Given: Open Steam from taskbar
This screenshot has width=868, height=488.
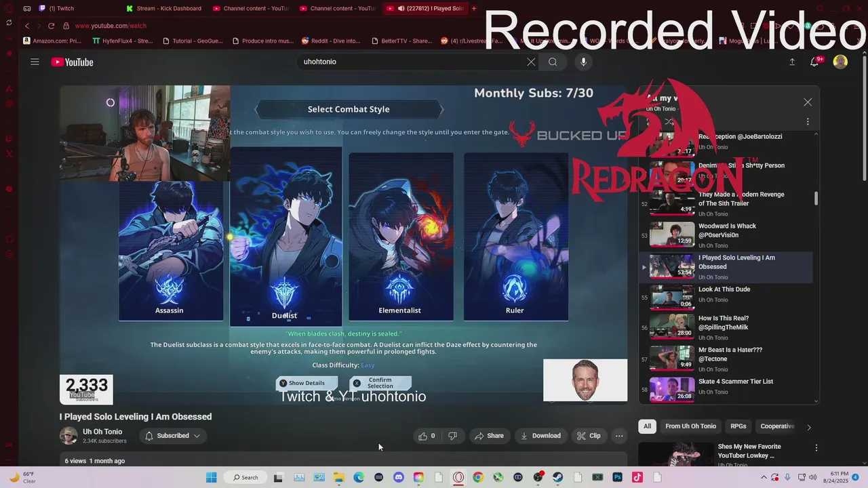Looking at the screenshot, I should tap(557, 477).
